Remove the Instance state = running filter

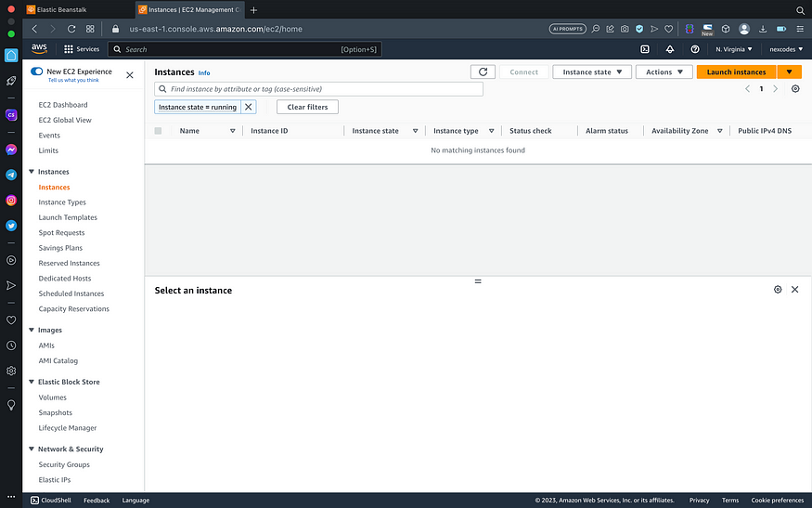pos(249,107)
